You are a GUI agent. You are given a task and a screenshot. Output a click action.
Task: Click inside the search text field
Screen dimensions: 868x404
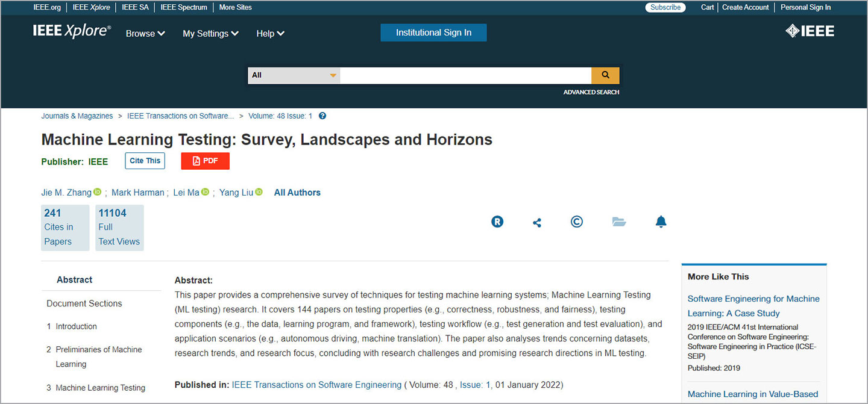[x=465, y=75]
